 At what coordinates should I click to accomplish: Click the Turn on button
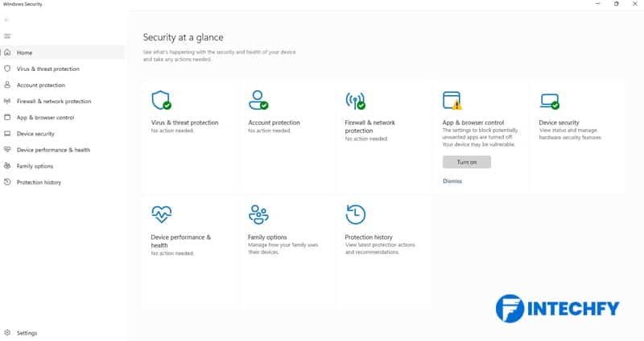coord(467,162)
